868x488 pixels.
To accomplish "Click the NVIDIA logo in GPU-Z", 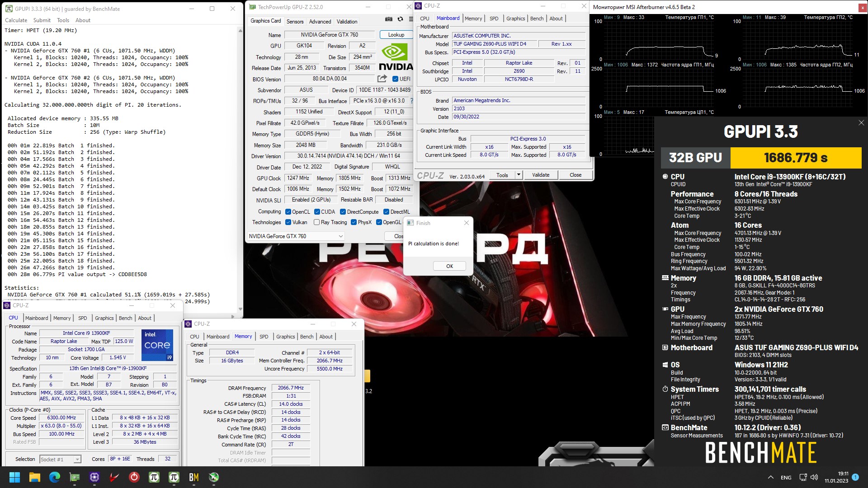I will [x=396, y=57].
